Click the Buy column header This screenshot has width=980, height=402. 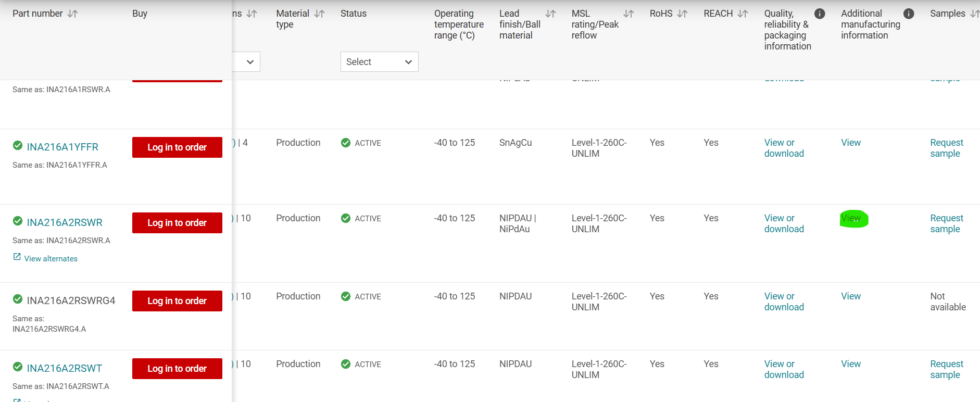coord(140,14)
